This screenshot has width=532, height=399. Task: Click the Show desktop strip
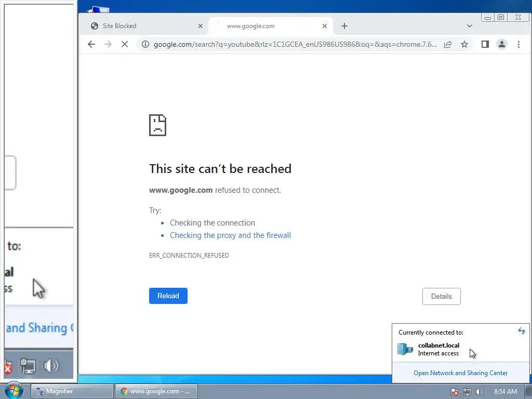(528, 391)
